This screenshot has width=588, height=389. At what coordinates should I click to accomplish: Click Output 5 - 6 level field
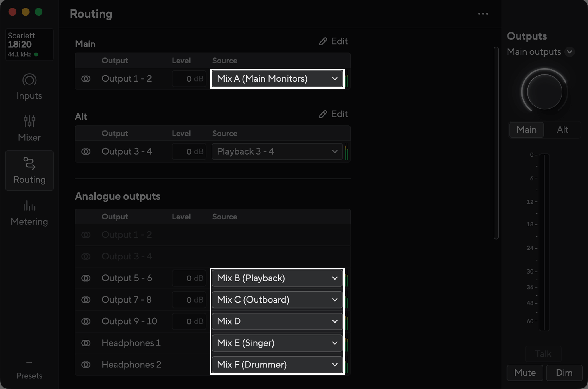tap(189, 278)
